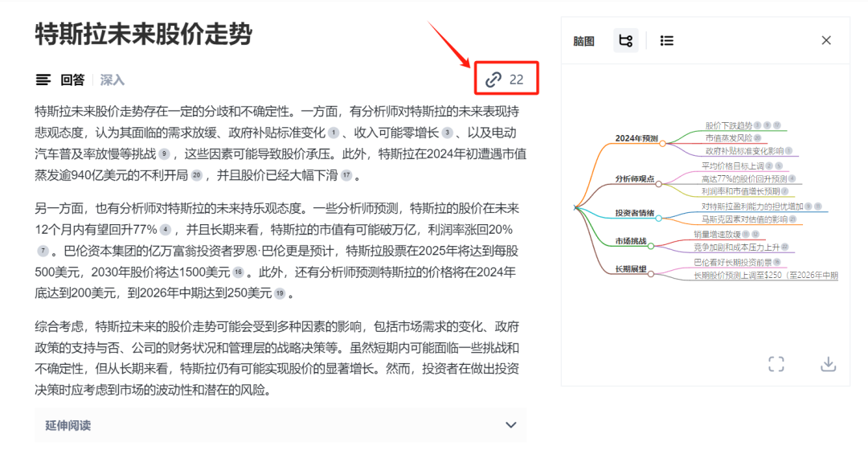Collapse the 分析师观点 node circle
Viewport: 868px width, 450px height.
click(658, 184)
